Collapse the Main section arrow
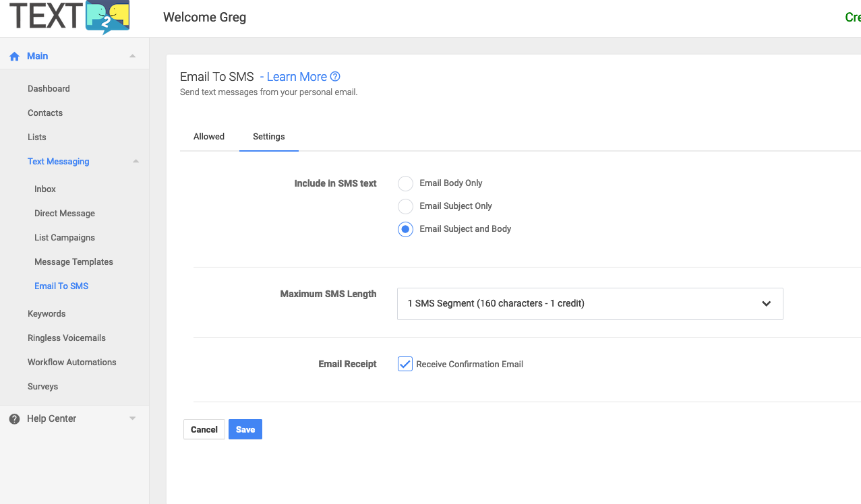 click(133, 56)
